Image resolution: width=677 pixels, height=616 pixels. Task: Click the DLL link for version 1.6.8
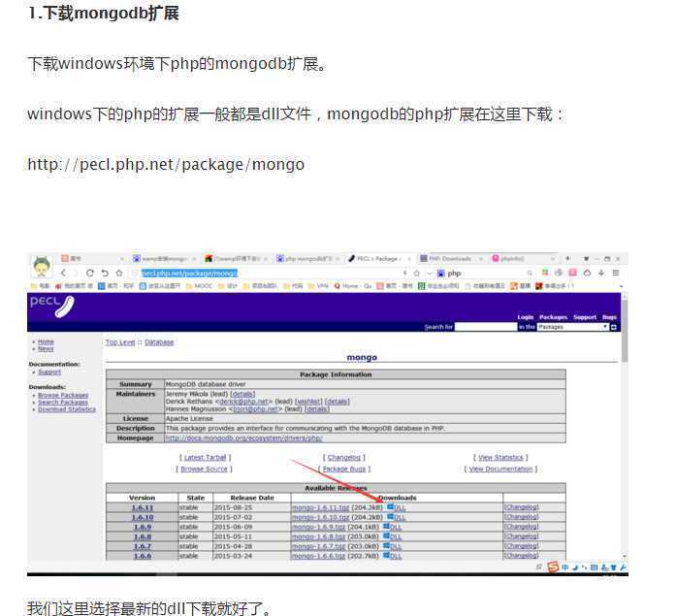tap(396, 537)
